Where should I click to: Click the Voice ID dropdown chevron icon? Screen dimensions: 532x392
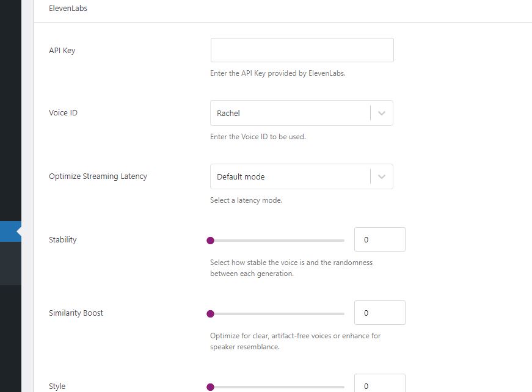[x=381, y=113]
